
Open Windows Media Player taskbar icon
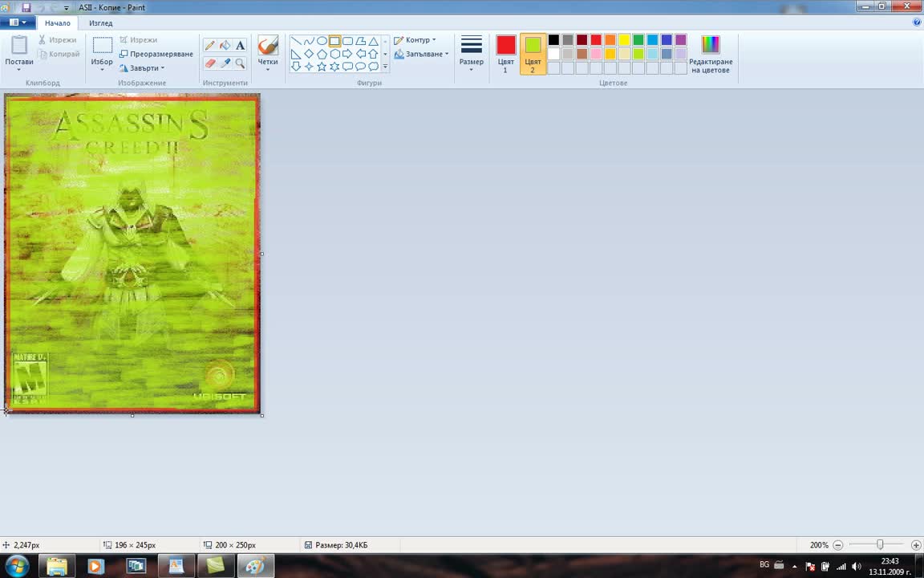click(x=96, y=566)
